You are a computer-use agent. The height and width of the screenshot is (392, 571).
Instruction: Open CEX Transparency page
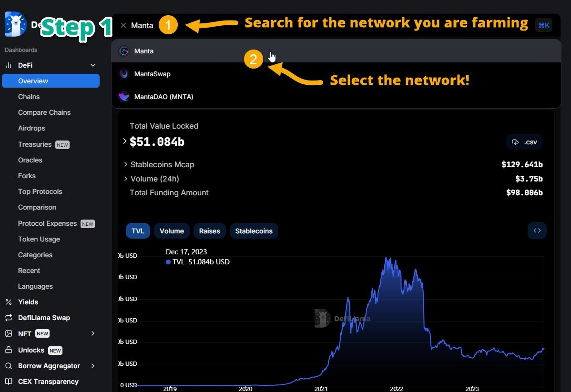[48, 382]
